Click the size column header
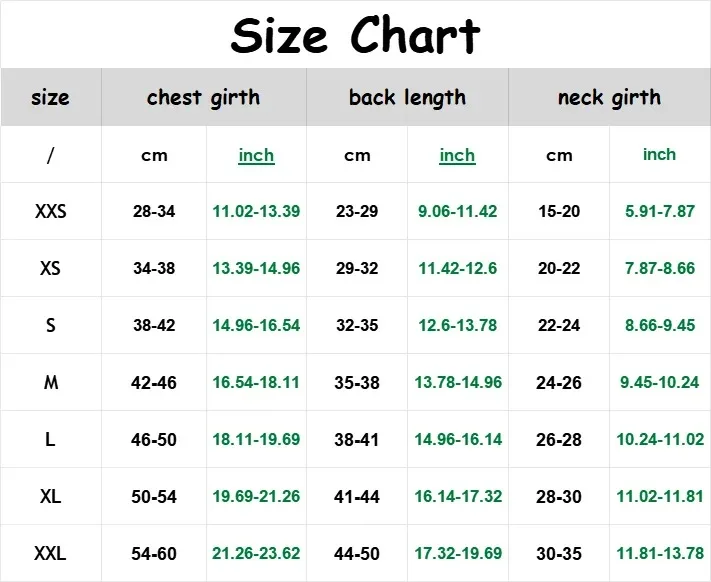 (x=50, y=97)
